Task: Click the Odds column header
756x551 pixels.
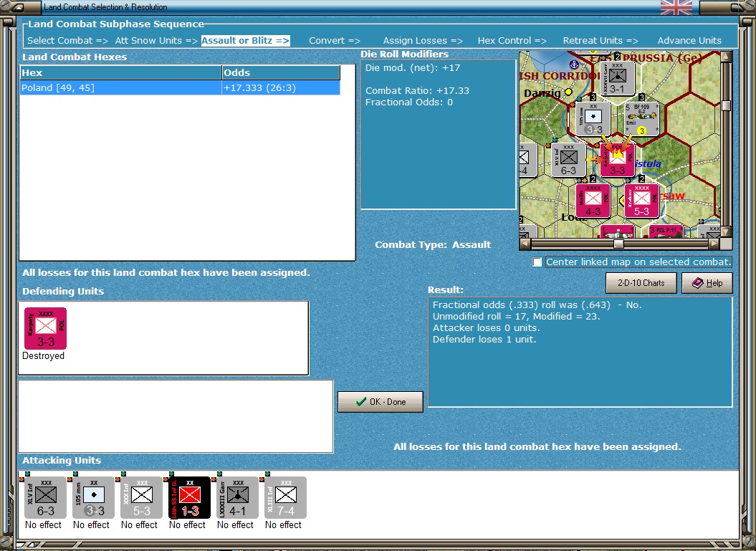Action: pyautogui.click(x=281, y=73)
